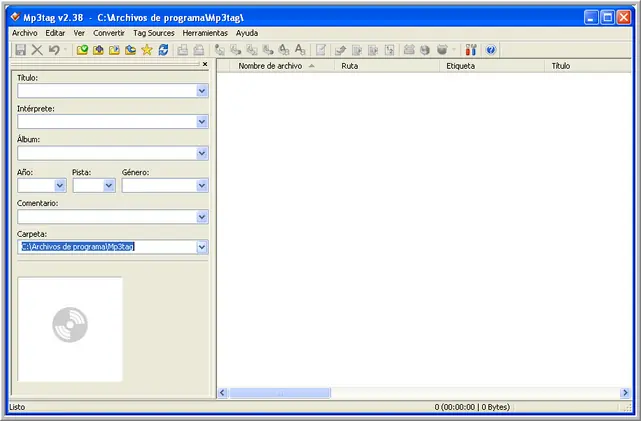
Task: Expand the Título dropdown arrow
Action: pyautogui.click(x=202, y=91)
